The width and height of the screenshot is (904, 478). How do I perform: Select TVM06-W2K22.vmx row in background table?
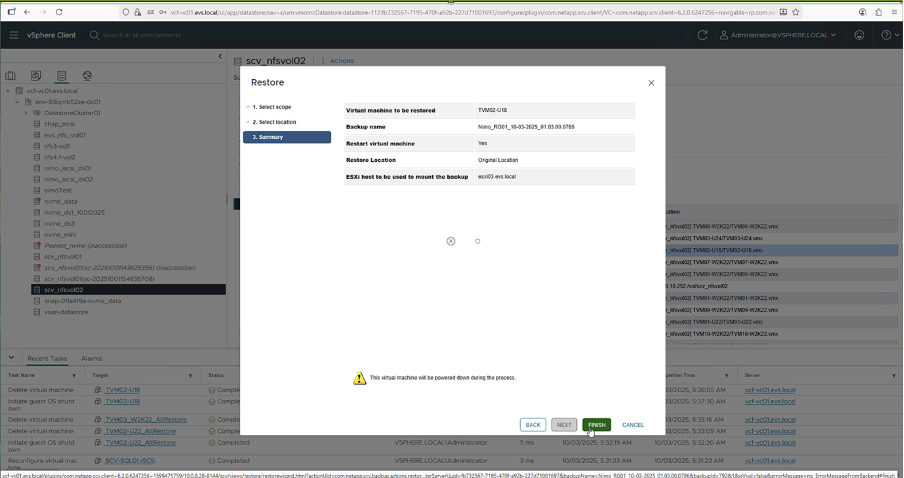781,227
